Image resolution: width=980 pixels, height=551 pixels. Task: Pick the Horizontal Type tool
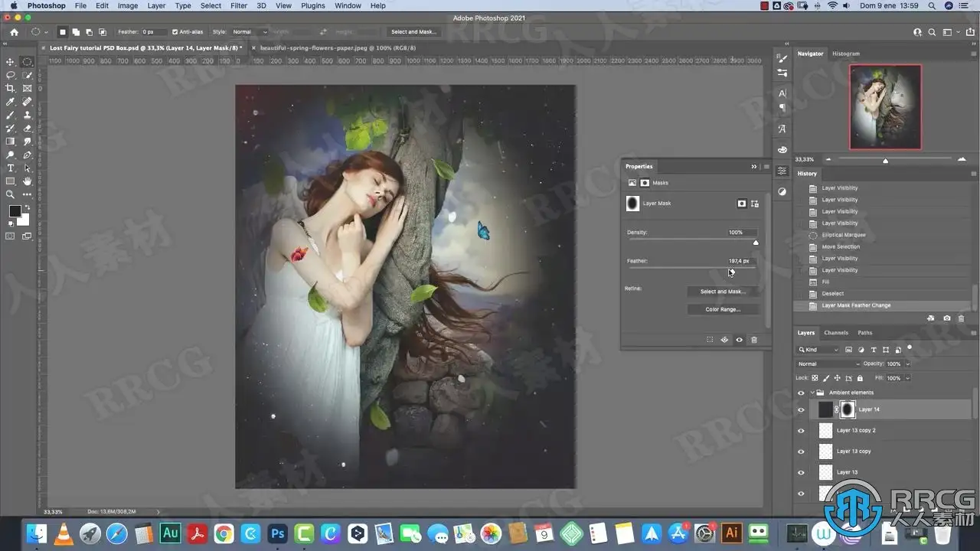point(10,168)
